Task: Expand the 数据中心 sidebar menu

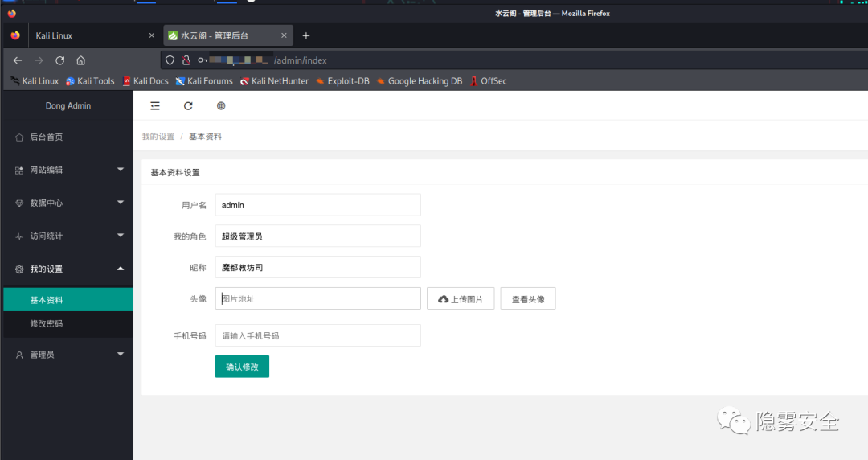Action: point(68,203)
